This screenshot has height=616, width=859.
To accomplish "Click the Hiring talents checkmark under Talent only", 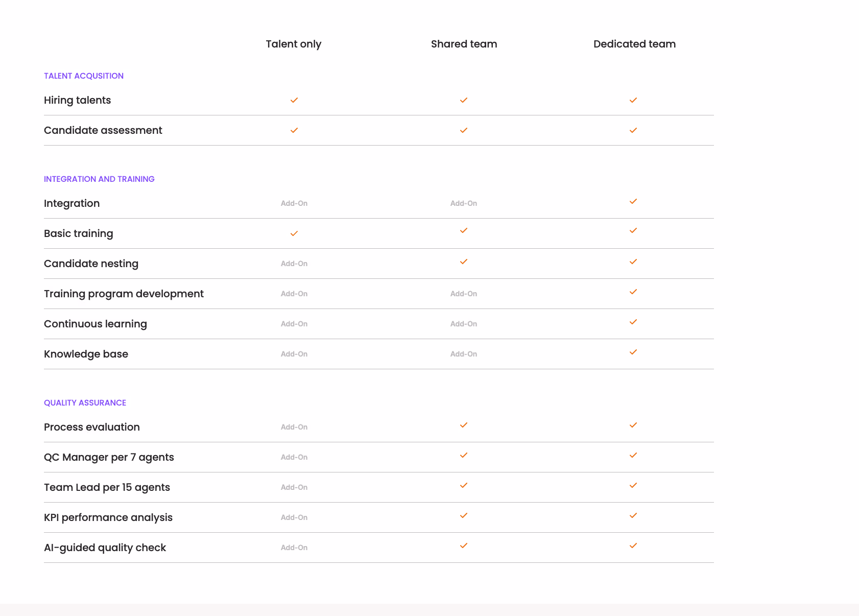I will 294,100.
